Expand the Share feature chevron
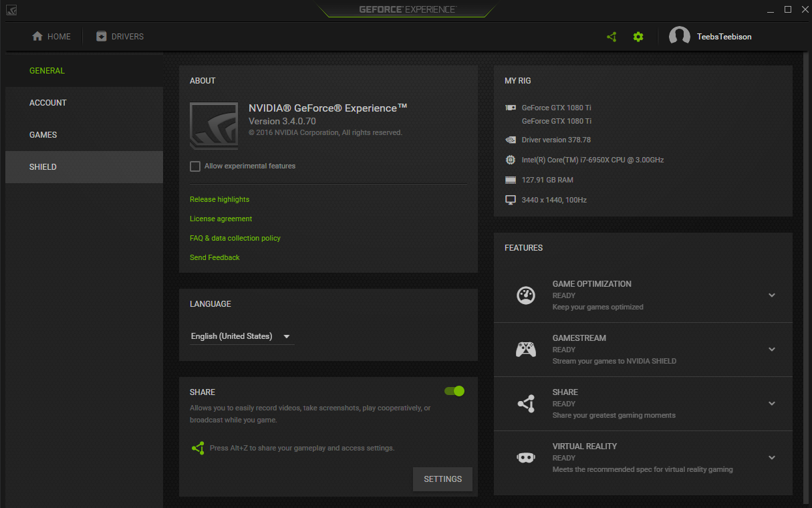Screen dimensions: 812x508 click(772, 404)
